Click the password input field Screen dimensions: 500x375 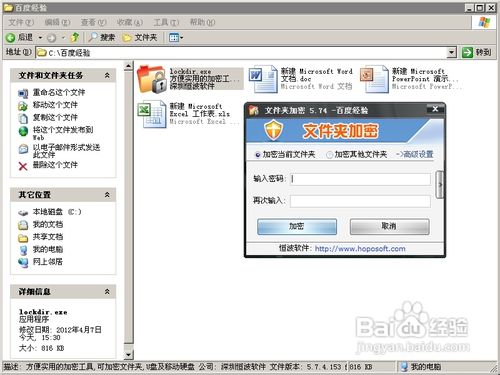coord(360,179)
